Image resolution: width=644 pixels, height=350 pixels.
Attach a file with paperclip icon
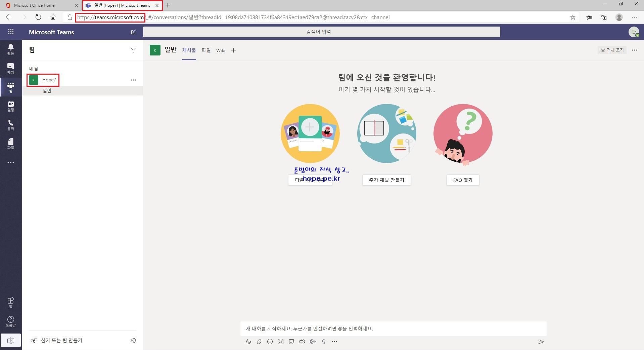259,342
